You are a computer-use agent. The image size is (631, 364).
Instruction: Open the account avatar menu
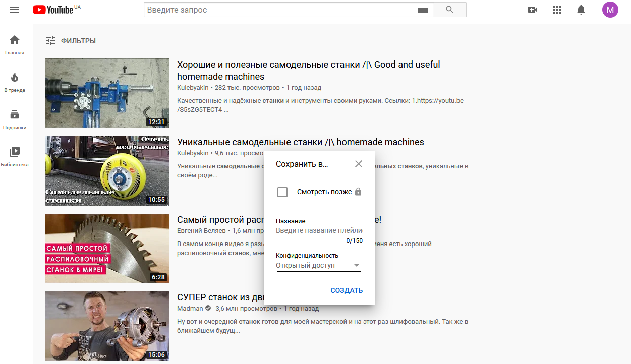tap(610, 10)
